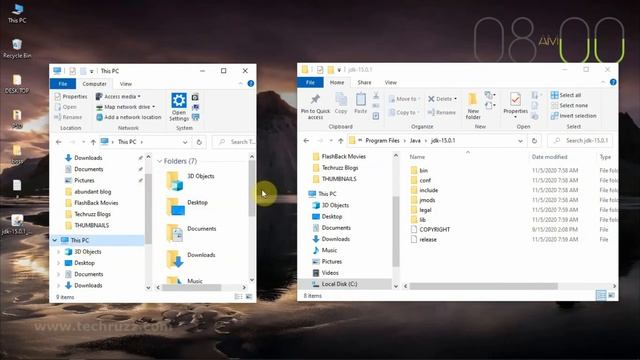Select 3D Objects folder in Folders list

coord(190,180)
